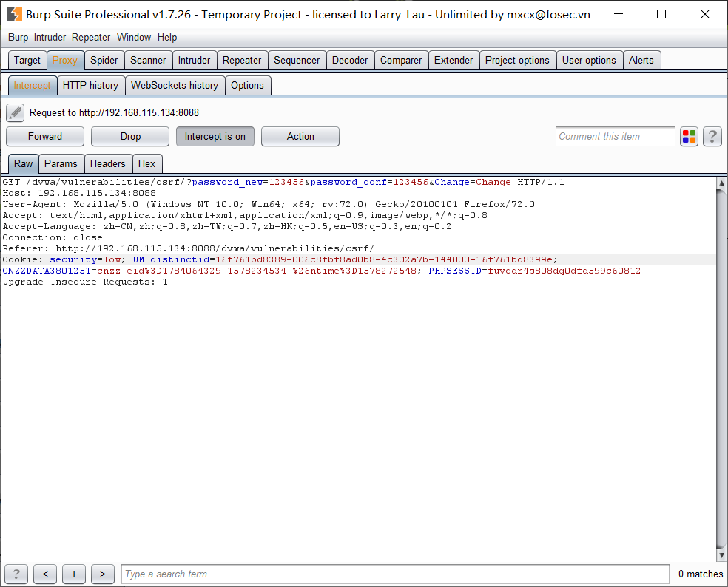Select the Intercept sub-tab
Image resolution: width=728 pixels, height=587 pixels.
click(32, 85)
